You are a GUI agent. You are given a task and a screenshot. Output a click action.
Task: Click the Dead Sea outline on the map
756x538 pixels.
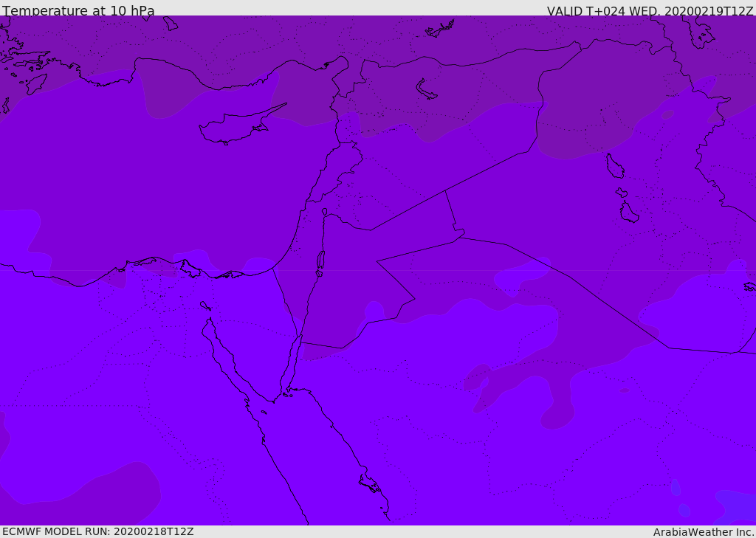(320, 261)
